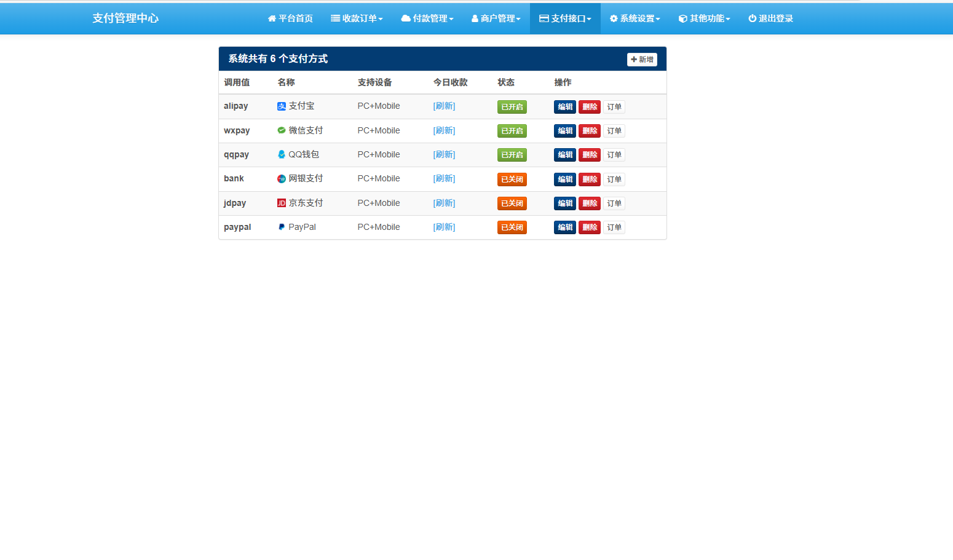Edit the alipay payment method
Screen dimensions: 953x560
click(x=565, y=107)
